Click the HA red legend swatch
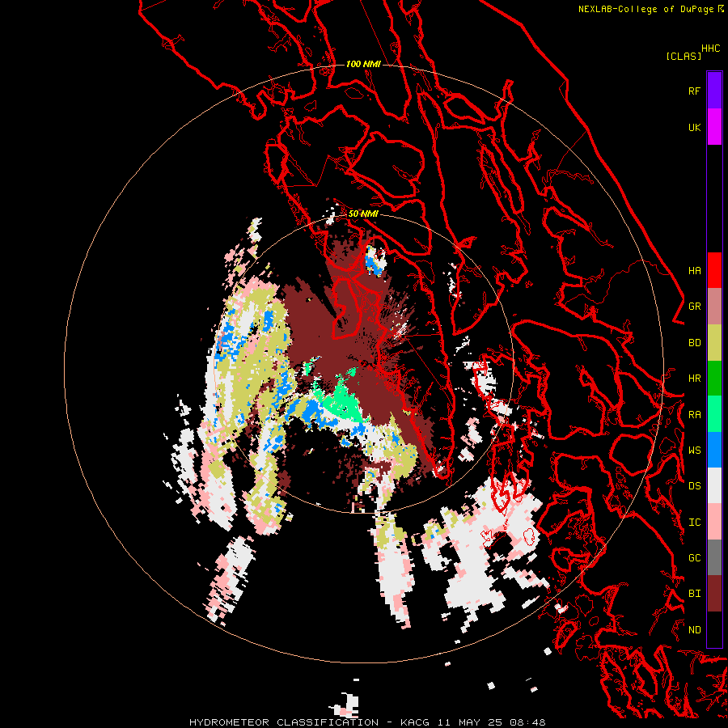Viewport: 728px width, 728px height. [714, 270]
